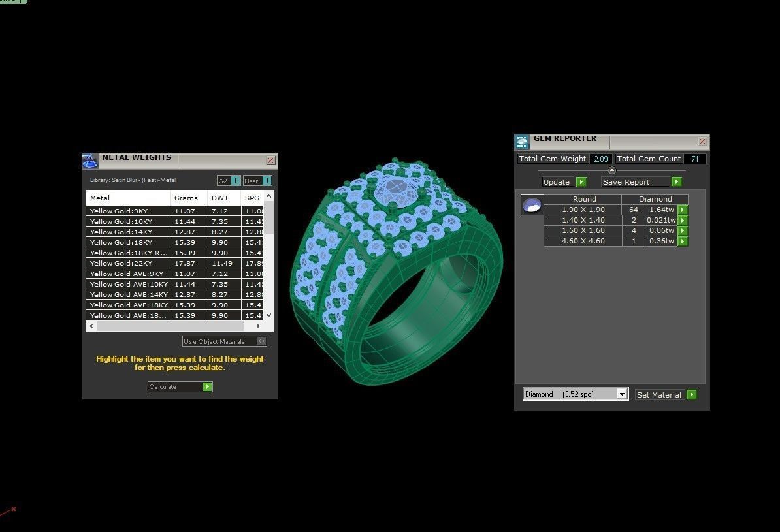This screenshot has width=780, height=532.
Task: Click the green arrow on Calculate
Action: pos(208,386)
